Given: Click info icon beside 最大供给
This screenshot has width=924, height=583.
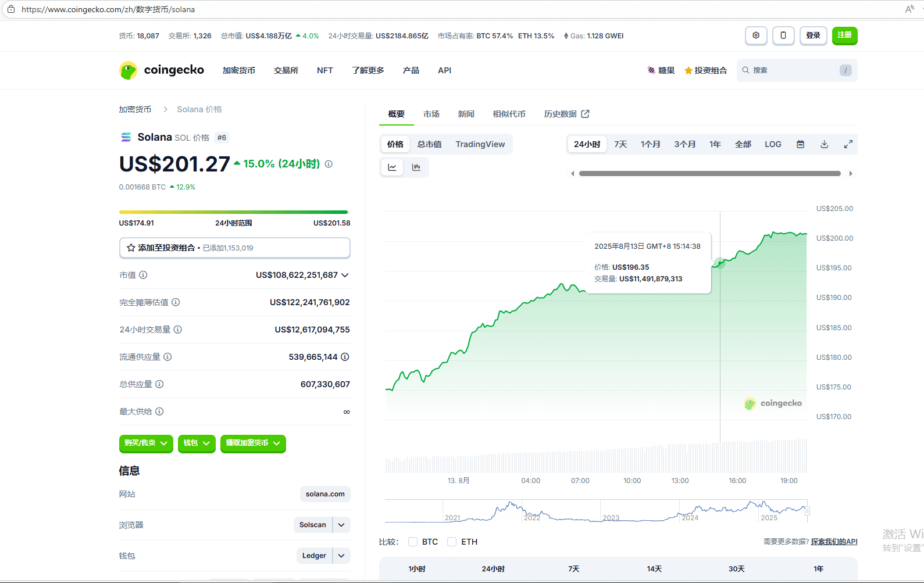Looking at the screenshot, I should click(159, 412).
